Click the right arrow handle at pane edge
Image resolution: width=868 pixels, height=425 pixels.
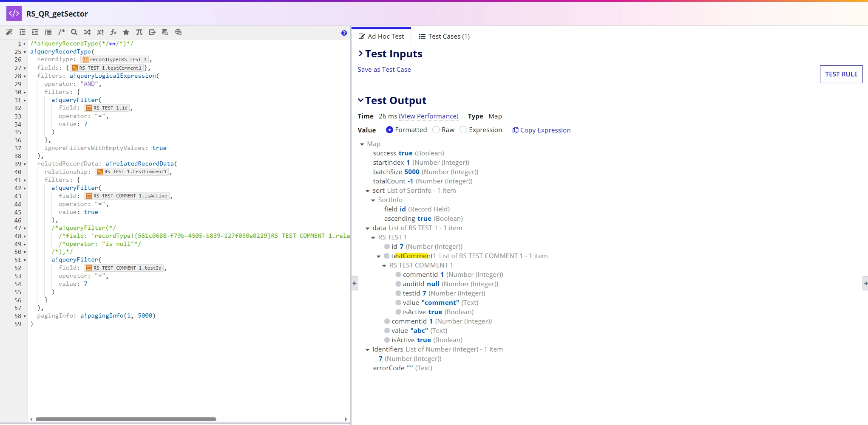point(865,283)
